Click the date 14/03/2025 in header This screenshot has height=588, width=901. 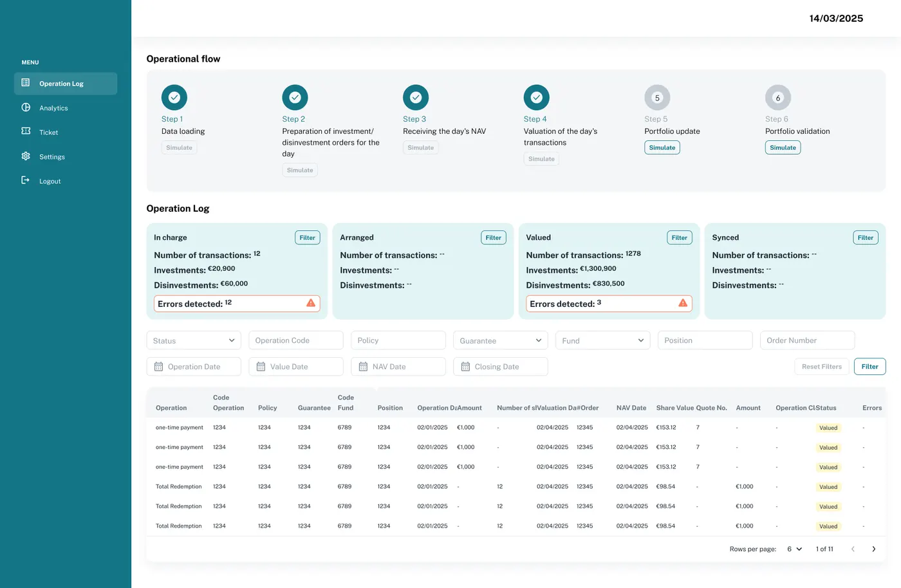pos(836,19)
